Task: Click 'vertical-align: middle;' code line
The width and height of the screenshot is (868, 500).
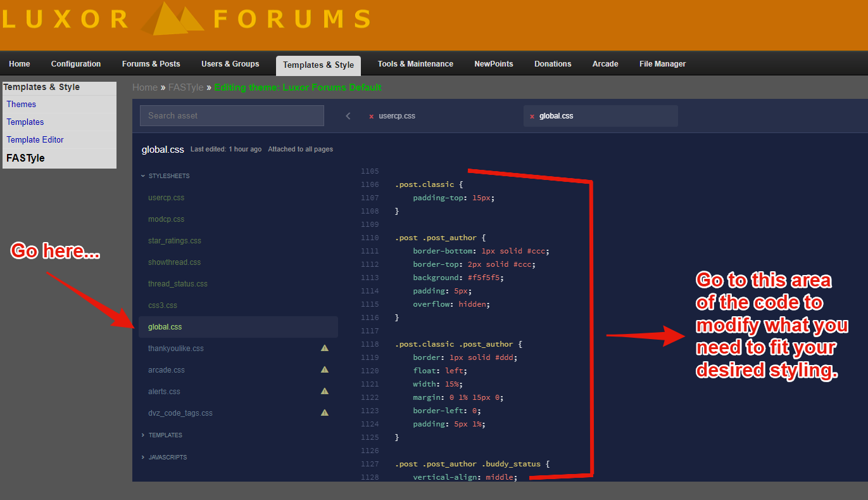Action: pyautogui.click(x=465, y=477)
